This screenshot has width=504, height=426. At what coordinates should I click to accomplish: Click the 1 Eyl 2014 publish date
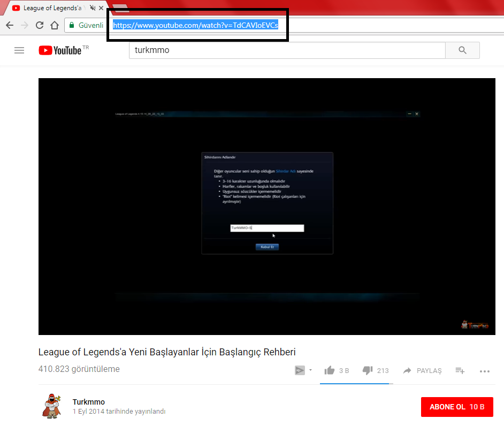pos(119,412)
